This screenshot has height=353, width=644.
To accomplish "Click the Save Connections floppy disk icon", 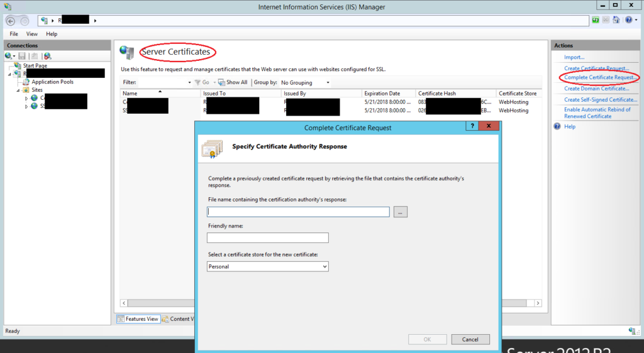I will coord(22,56).
